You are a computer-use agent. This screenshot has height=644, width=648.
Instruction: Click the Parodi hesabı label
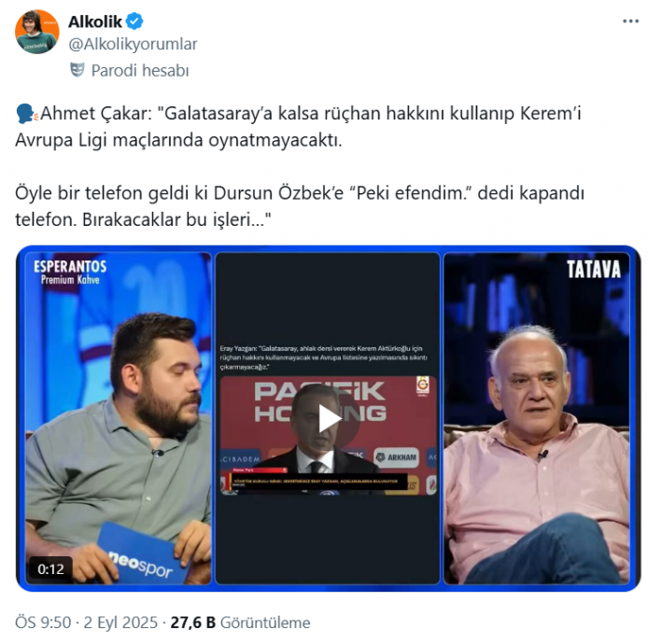coord(140,71)
